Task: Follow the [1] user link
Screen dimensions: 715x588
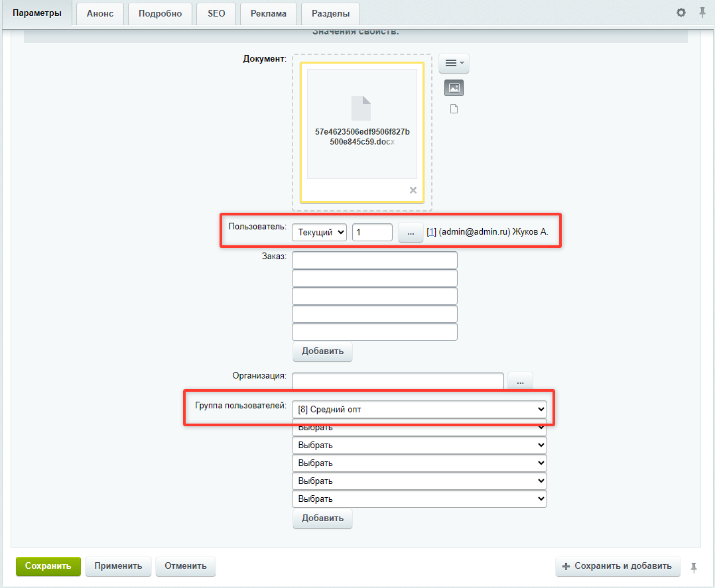Action: (431, 232)
